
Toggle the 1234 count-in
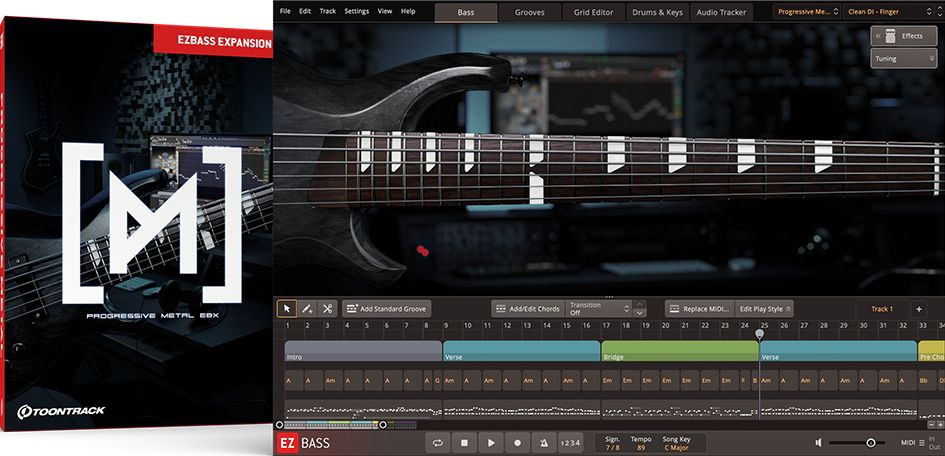[570, 443]
